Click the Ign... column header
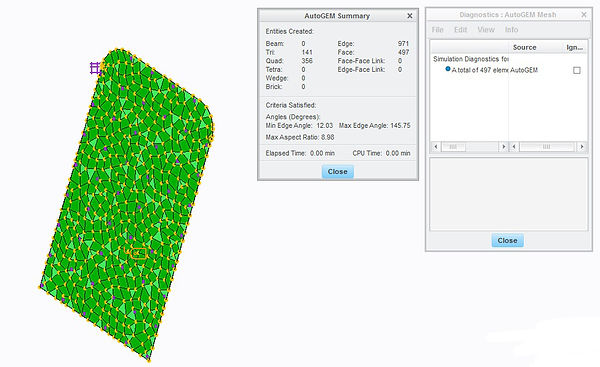600x367 pixels. point(574,47)
